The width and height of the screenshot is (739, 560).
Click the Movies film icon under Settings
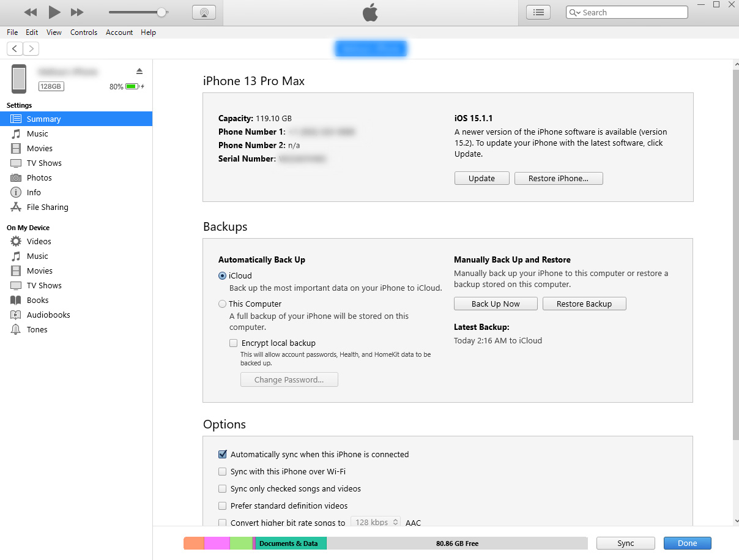point(16,149)
